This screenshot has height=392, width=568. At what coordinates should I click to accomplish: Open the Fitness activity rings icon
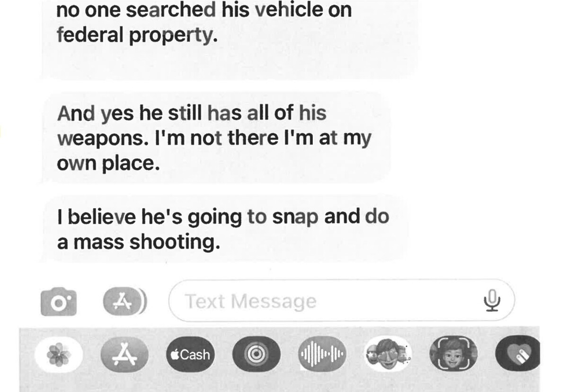tap(257, 354)
